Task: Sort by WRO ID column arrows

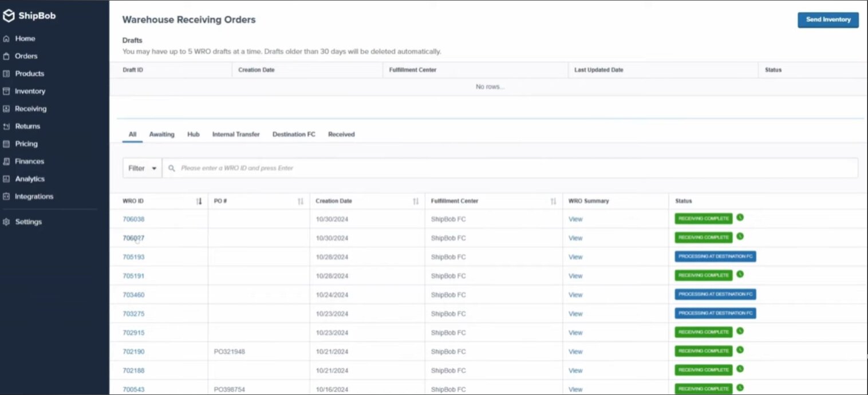Action: (x=199, y=202)
